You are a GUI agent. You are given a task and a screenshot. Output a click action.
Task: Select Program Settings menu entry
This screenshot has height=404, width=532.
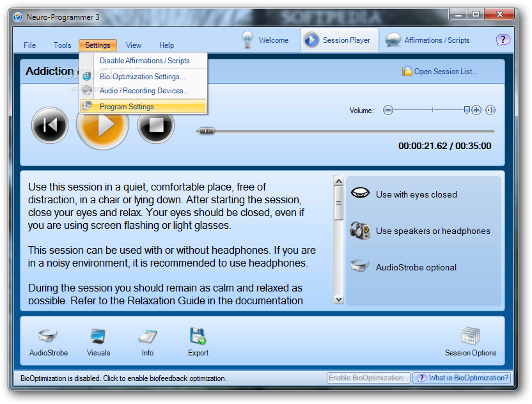pyautogui.click(x=143, y=106)
